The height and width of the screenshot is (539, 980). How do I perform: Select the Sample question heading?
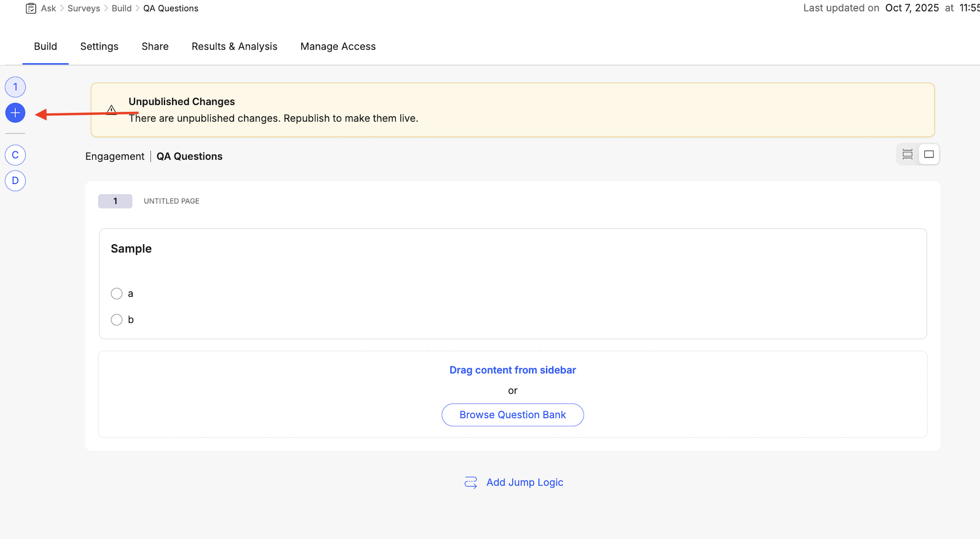coord(131,249)
